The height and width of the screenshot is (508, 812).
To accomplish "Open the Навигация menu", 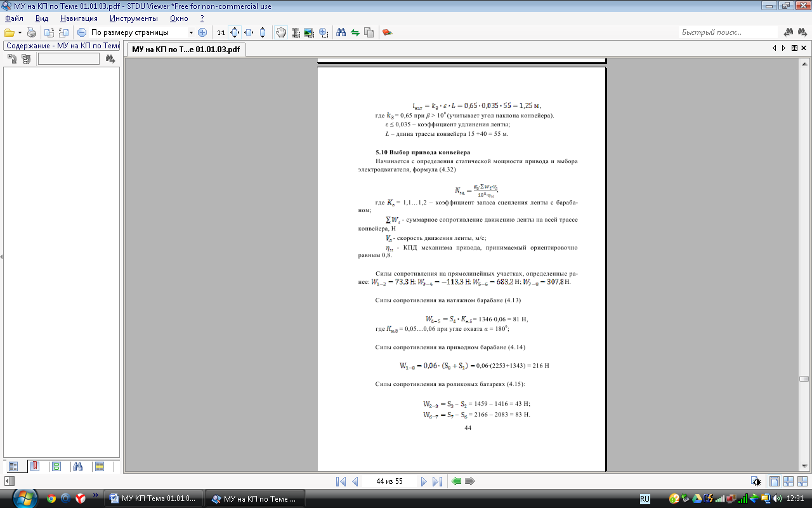I will pos(79,18).
